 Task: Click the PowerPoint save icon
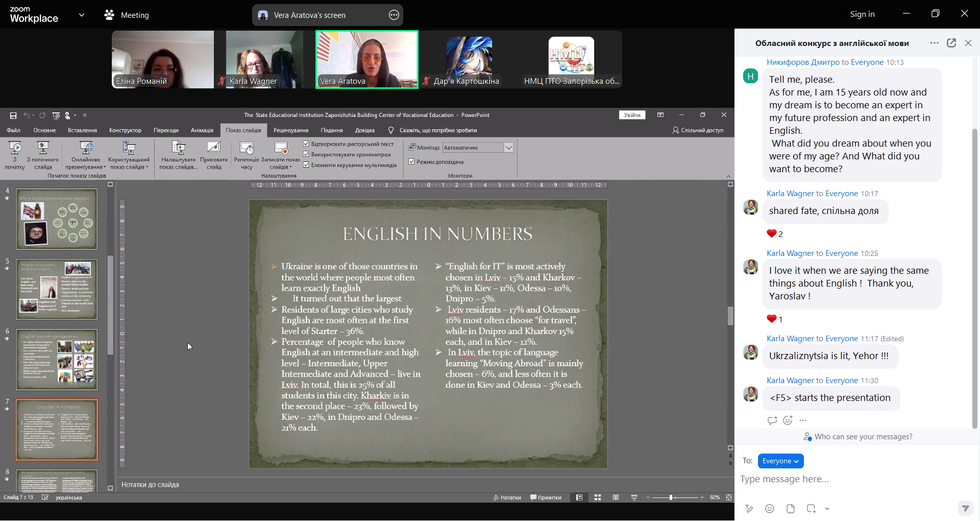click(13, 115)
